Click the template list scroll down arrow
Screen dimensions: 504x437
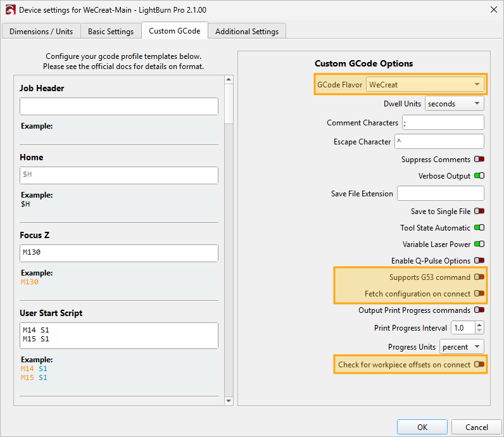coord(229,401)
